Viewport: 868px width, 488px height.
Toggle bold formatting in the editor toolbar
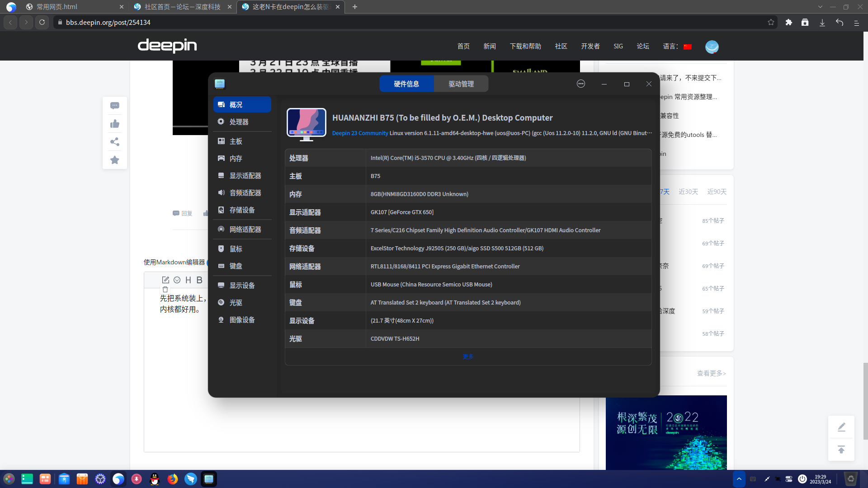[x=199, y=280]
